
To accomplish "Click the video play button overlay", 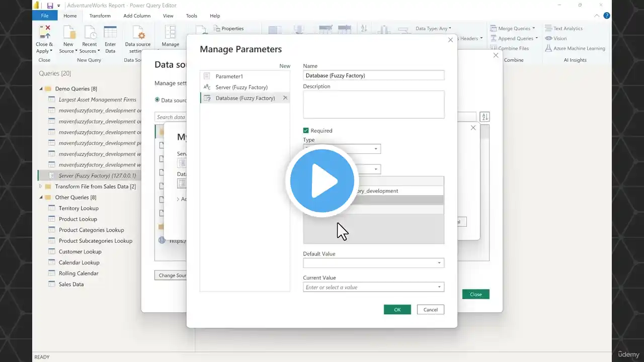I will tap(322, 181).
